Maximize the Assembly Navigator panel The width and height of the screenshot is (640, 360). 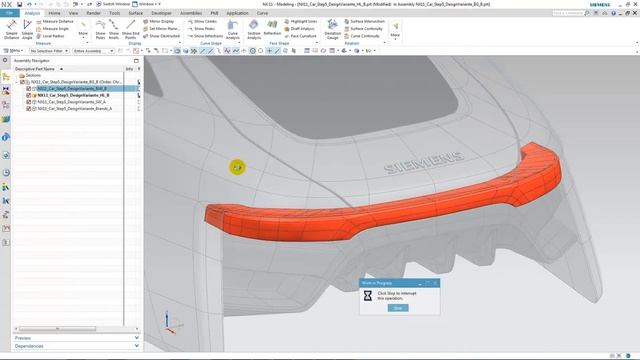tap(136, 60)
